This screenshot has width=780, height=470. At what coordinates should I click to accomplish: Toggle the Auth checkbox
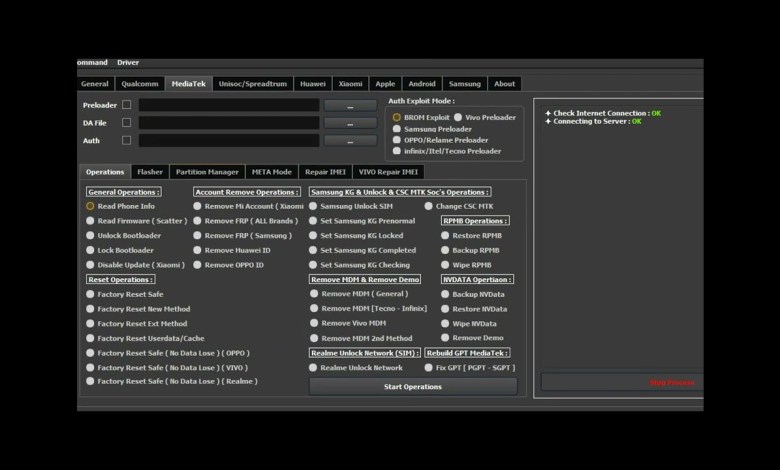(126, 141)
